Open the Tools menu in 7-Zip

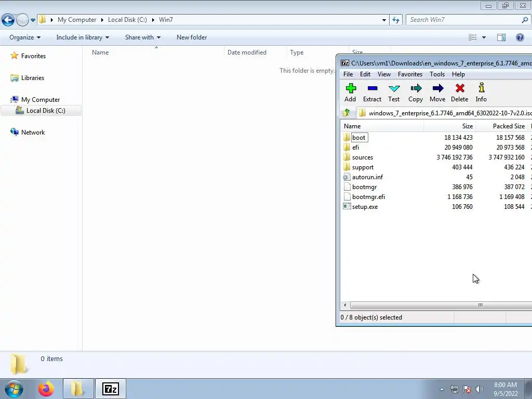pyautogui.click(x=437, y=74)
